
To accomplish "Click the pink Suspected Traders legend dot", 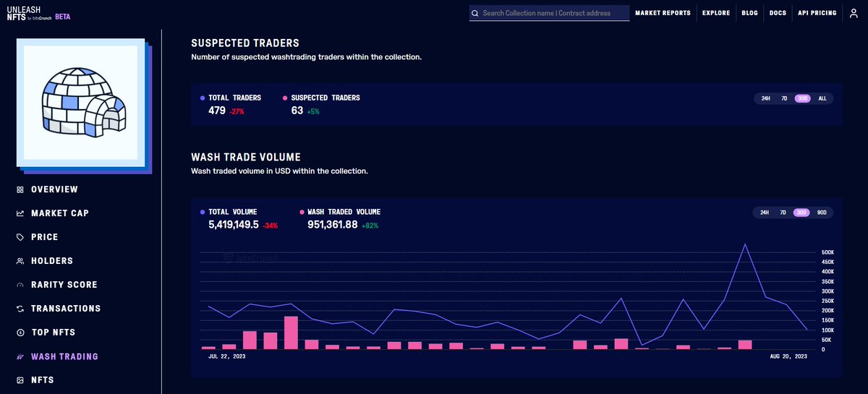I will tap(285, 98).
